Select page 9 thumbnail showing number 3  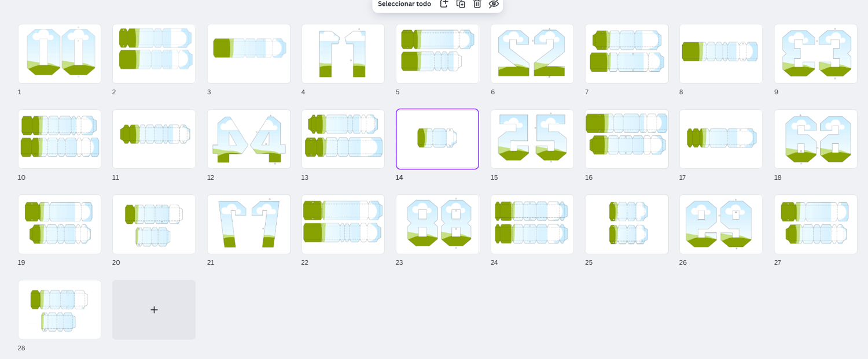816,54
